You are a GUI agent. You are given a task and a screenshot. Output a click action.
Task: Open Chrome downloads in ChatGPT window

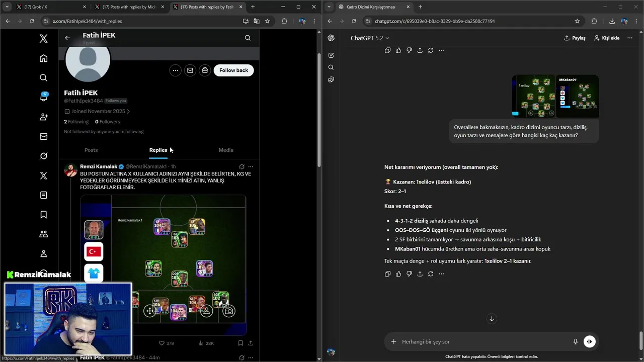coord(612,21)
